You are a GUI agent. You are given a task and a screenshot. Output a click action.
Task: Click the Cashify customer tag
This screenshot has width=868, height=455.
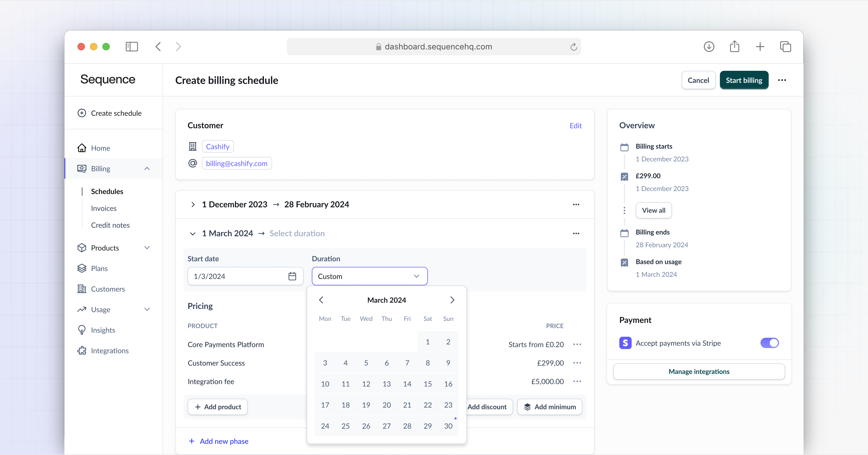[218, 147]
